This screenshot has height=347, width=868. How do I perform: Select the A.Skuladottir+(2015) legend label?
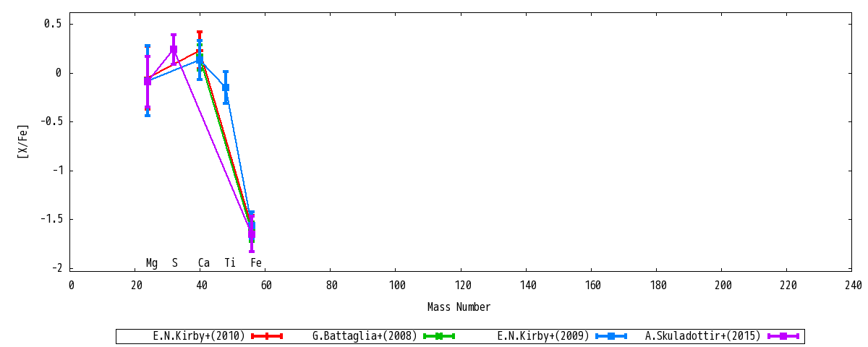[703, 336]
